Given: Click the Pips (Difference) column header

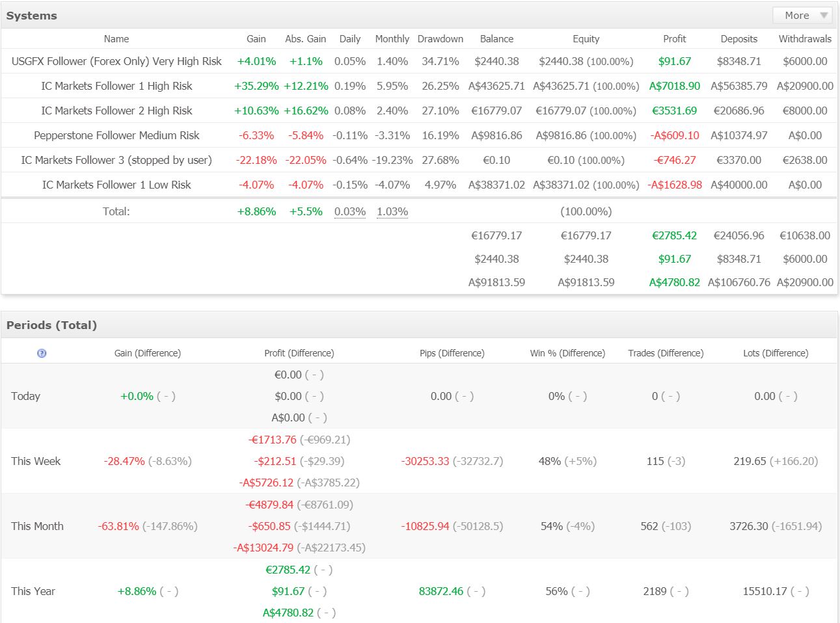Looking at the screenshot, I should tap(452, 353).
